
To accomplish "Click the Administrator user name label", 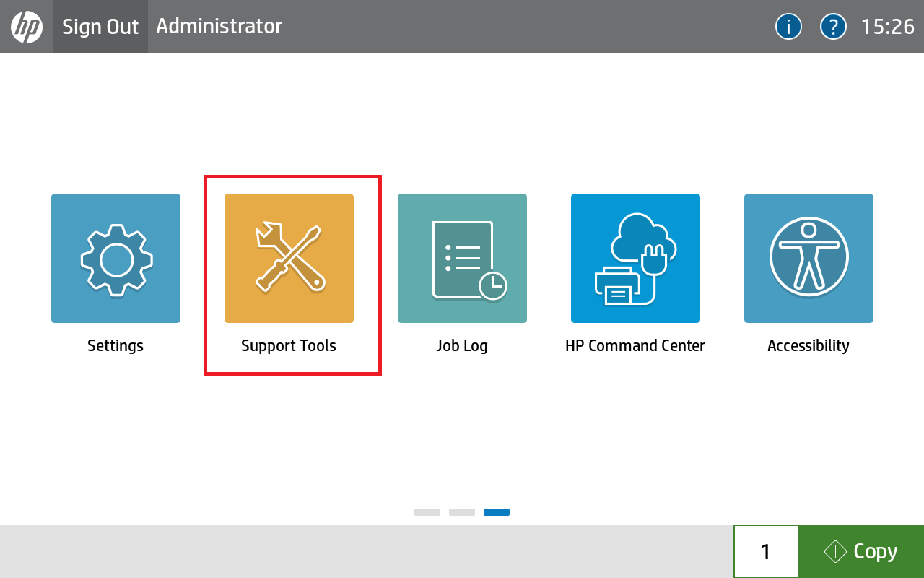I will click(219, 26).
